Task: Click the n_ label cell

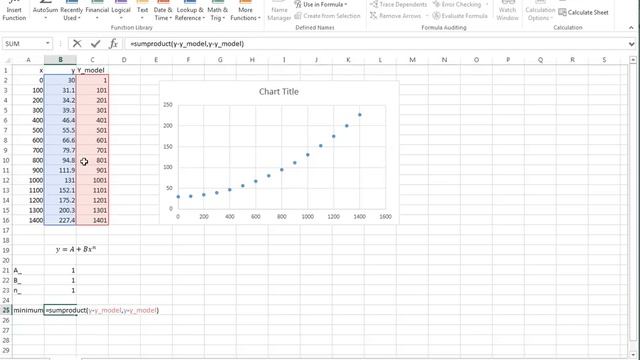Action: (x=28, y=290)
